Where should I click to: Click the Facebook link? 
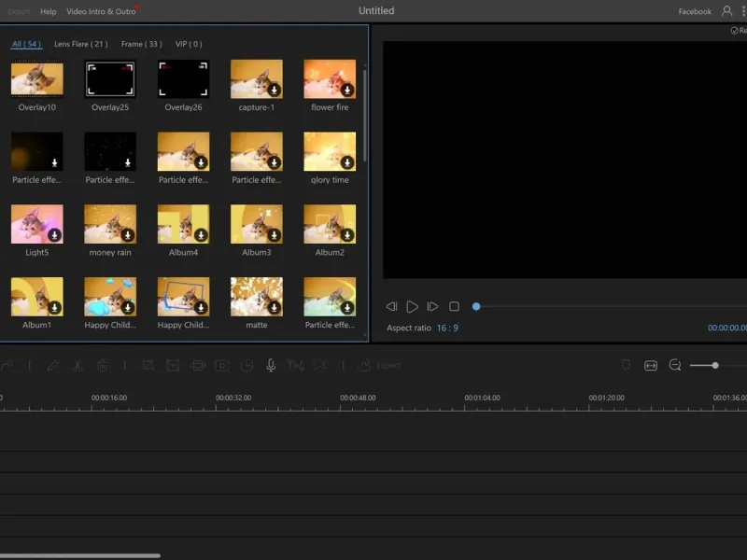(695, 12)
